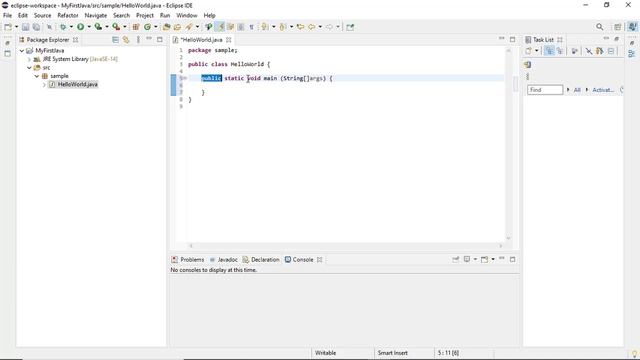Click the Next Annotation icon
The image size is (640, 360).
tap(265, 27)
